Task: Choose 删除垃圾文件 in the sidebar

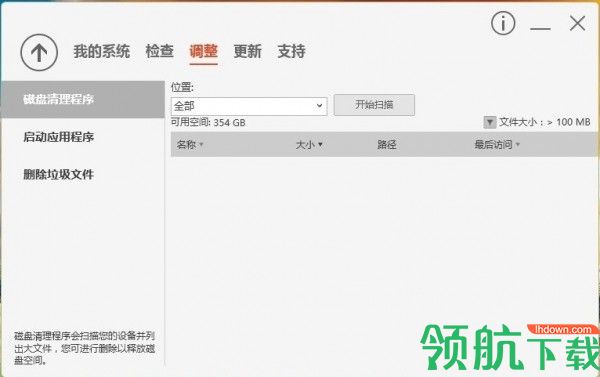Action: click(59, 175)
